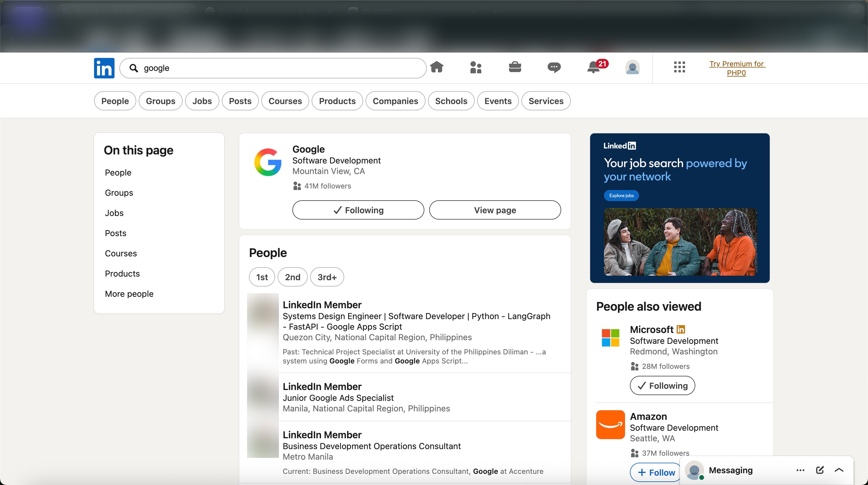
Task: Toggle the 1st connections filter
Action: [262, 277]
